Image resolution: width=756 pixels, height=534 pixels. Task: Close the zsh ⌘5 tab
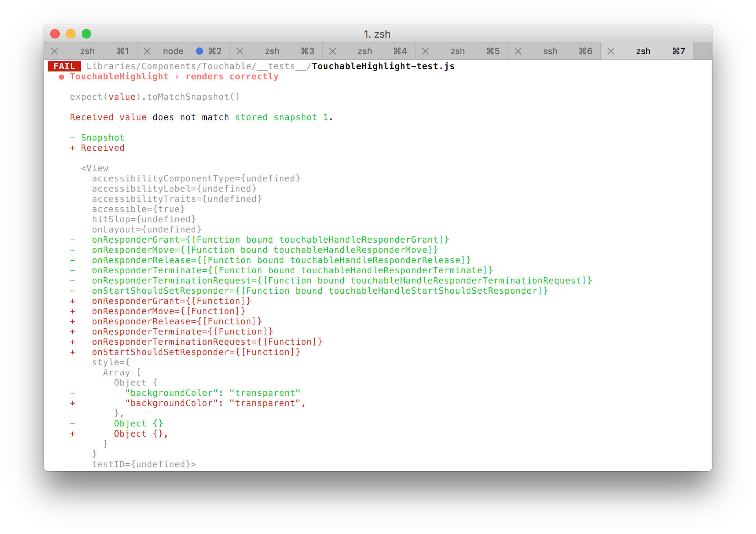click(425, 51)
